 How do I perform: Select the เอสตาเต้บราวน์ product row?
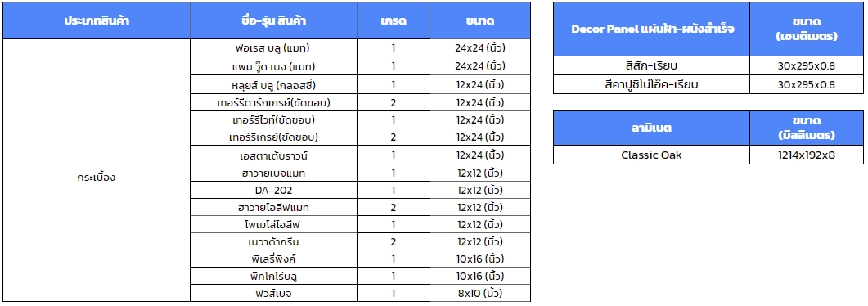[361, 155]
